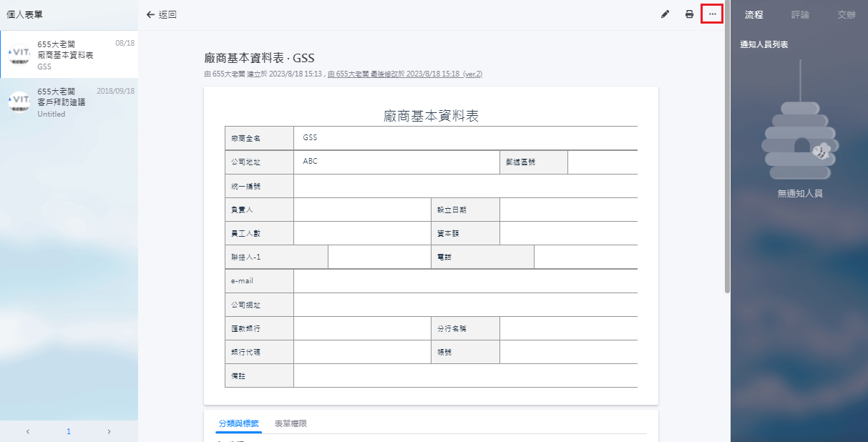Go to previous page in list pagination
Viewport: 868px width, 442px height.
(28, 431)
